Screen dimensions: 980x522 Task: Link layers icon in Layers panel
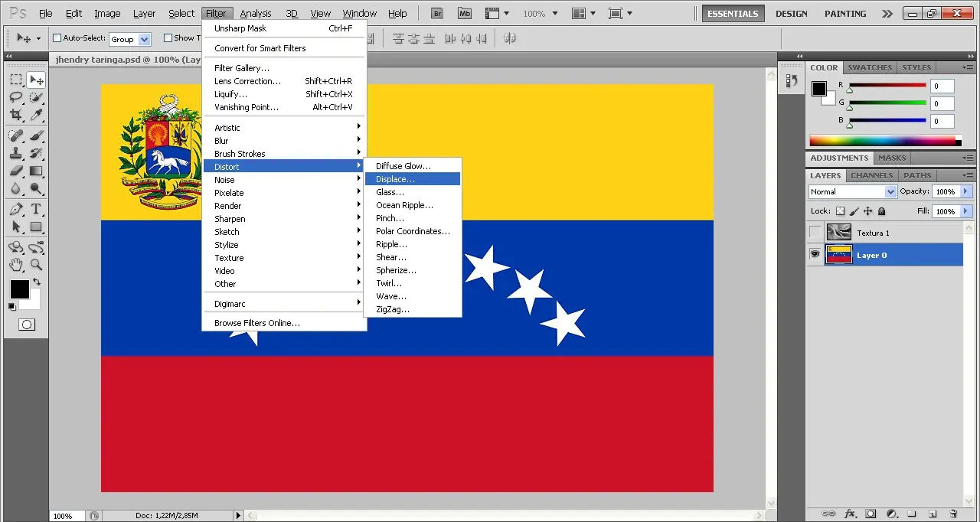[x=828, y=514]
